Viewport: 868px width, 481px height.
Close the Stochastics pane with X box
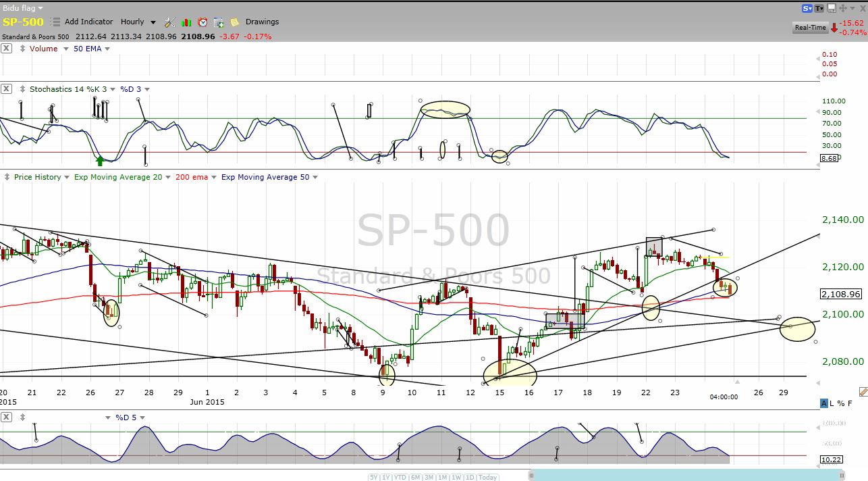(x=6, y=89)
